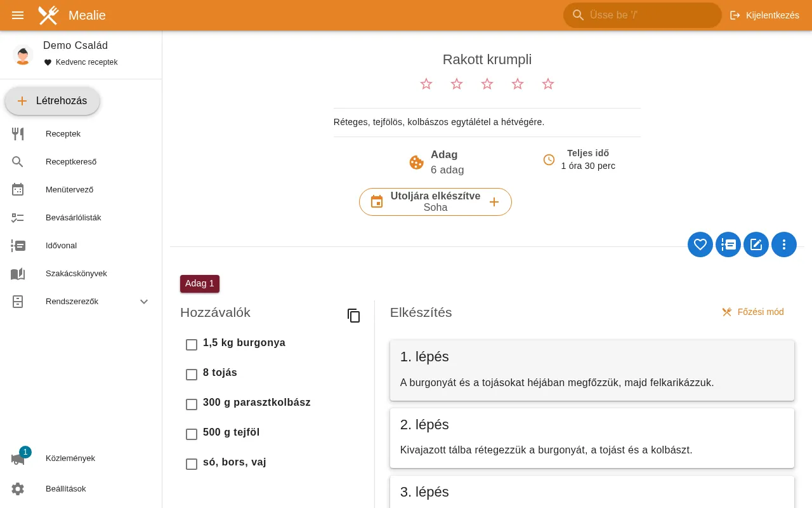Open the three-dot more options menu
This screenshot has height=508, width=812.
784,244
